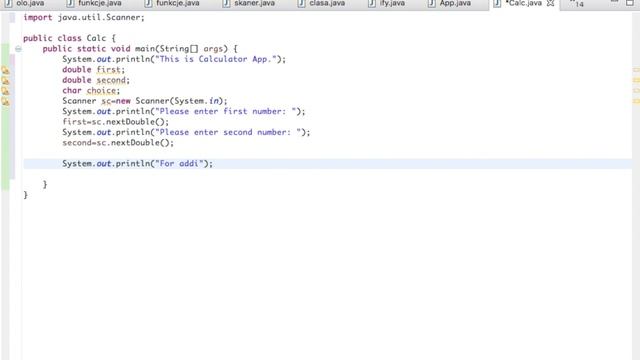
Task: Switch to the funkcje.java tab beside skaner.java
Action: click(178, 3)
